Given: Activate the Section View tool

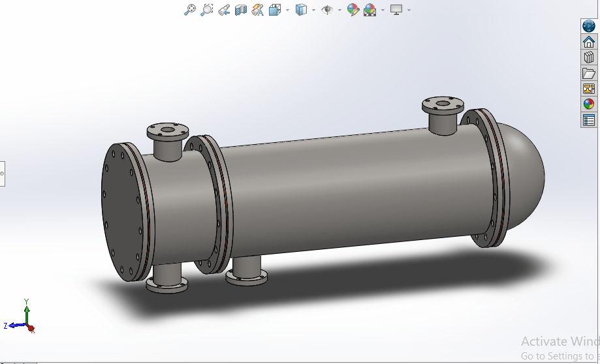Looking at the screenshot, I should pos(241,10).
